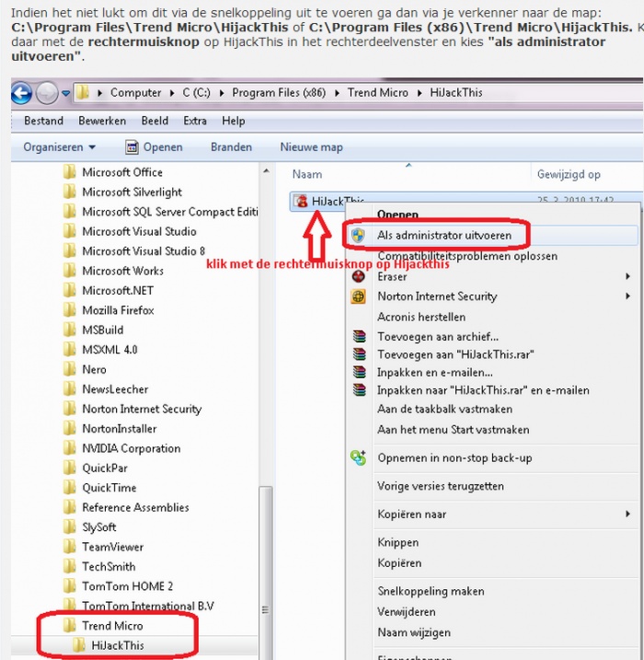This screenshot has height=660, width=644.
Task: Choose Verwijderen in context menu
Action: click(x=407, y=612)
